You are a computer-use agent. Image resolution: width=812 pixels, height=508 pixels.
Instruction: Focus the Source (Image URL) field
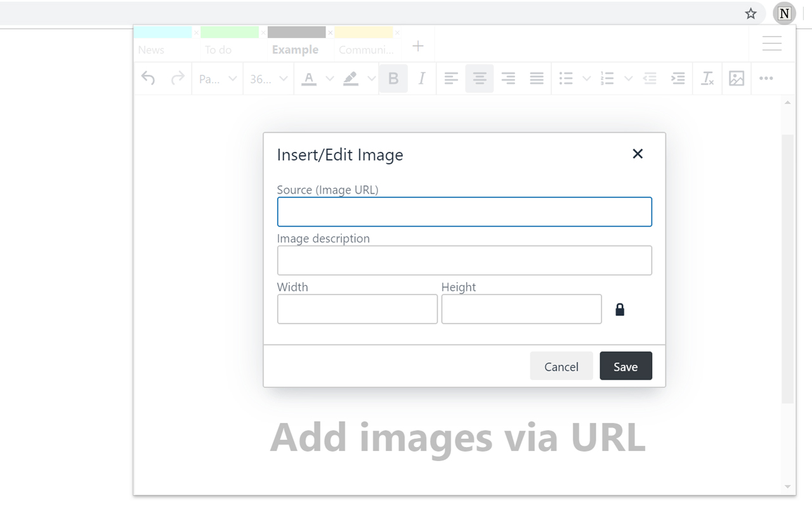464,212
